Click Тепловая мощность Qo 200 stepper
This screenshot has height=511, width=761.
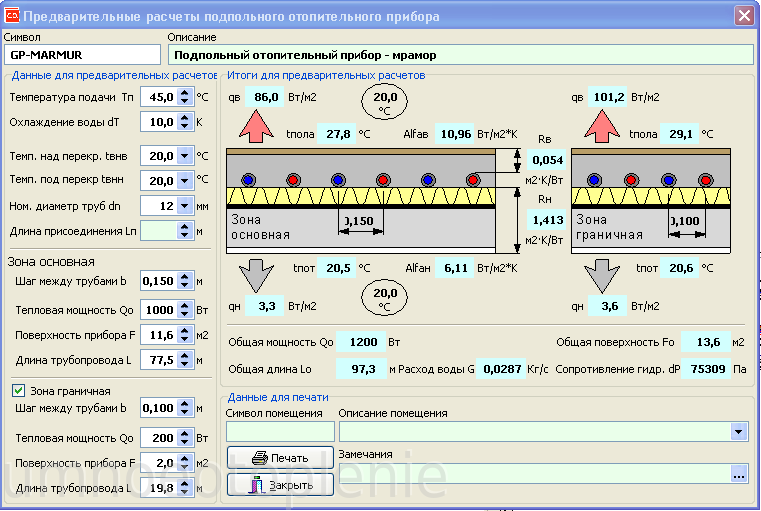click(x=184, y=438)
